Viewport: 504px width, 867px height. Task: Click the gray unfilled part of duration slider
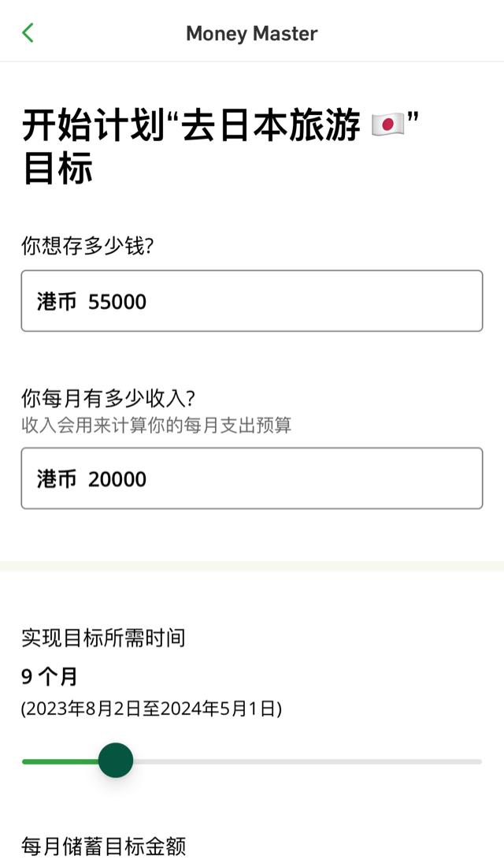307,761
